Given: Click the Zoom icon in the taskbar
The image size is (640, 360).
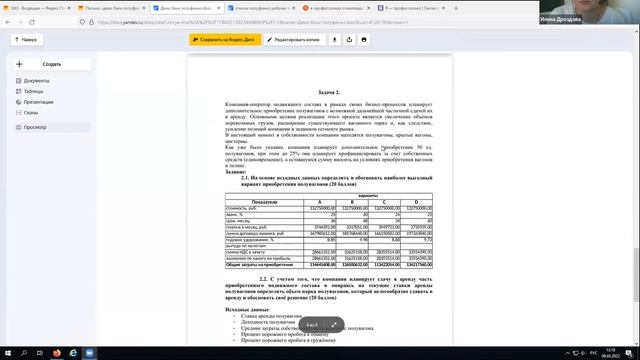Looking at the screenshot, I should coord(89,353).
